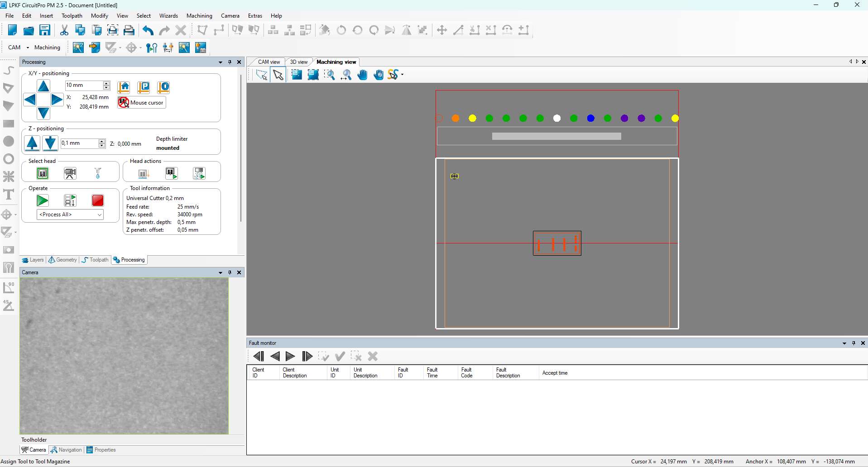The image size is (868, 467).
Task: Open the Wizards menu
Action: (168, 16)
